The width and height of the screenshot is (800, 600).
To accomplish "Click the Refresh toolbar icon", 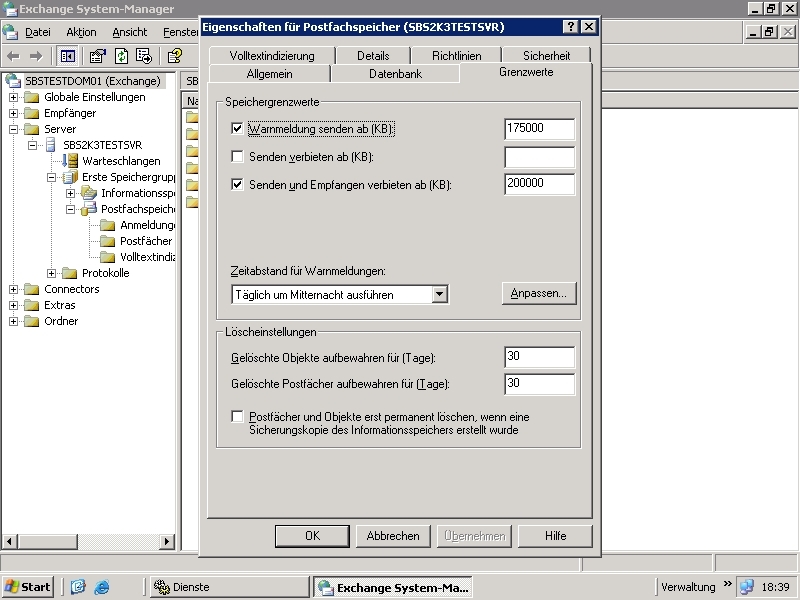I will point(121,56).
